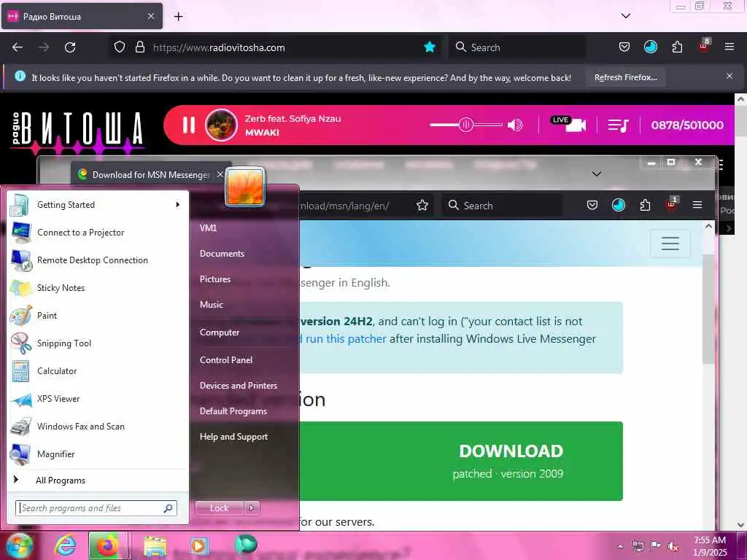Screen dimensions: 747x560
Task: Open XPS Viewer
Action: 98,399
